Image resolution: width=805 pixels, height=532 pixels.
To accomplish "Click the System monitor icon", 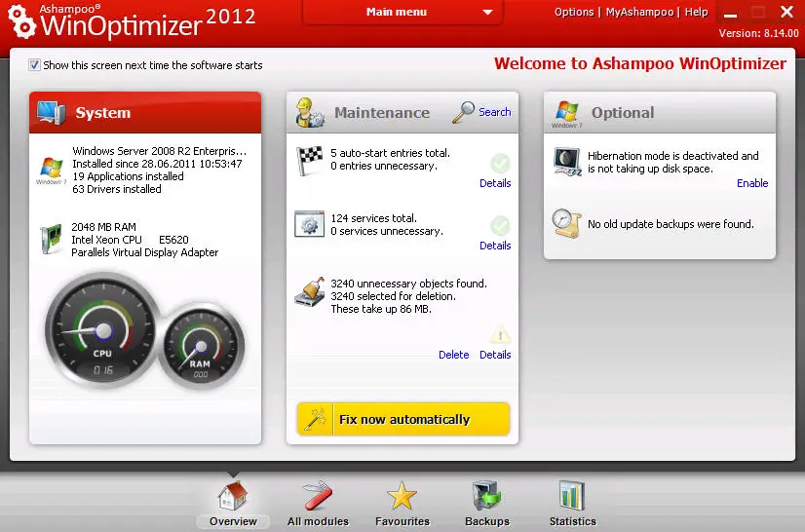I will click(x=51, y=113).
